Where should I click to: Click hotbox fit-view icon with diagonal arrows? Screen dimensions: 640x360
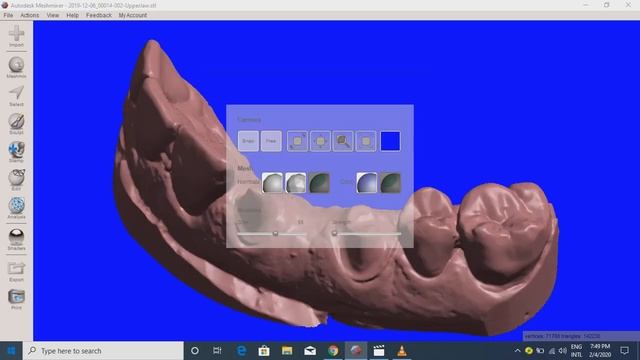tap(297, 141)
